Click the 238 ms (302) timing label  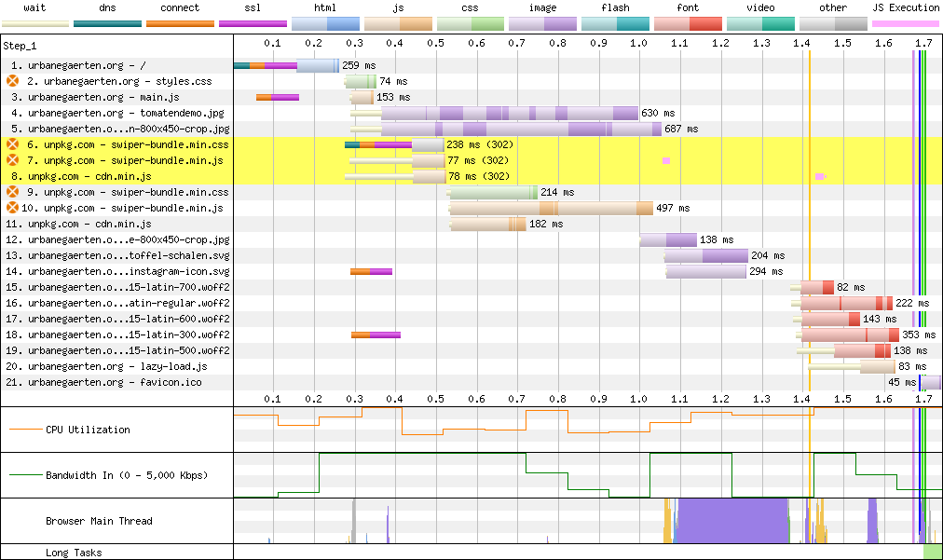(480, 144)
